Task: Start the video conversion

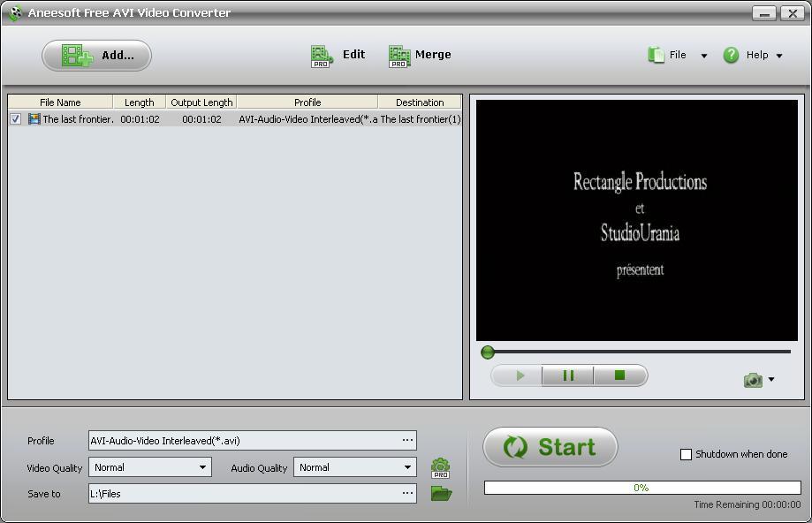Action: pyautogui.click(x=549, y=447)
